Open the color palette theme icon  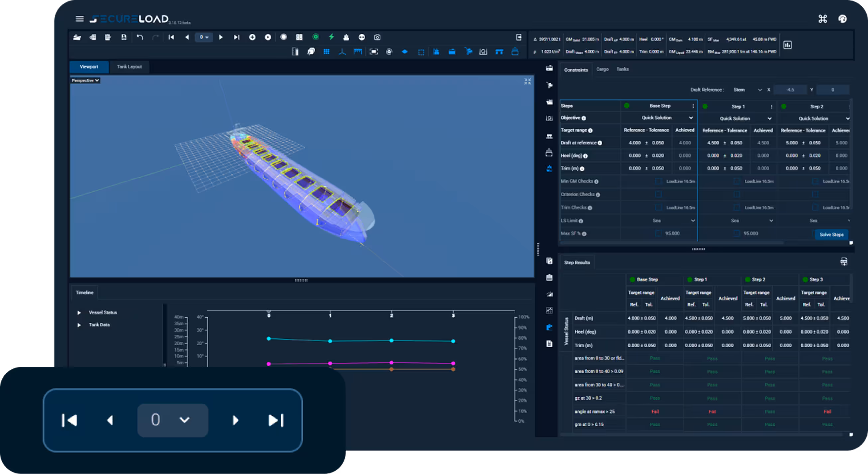tap(842, 19)
